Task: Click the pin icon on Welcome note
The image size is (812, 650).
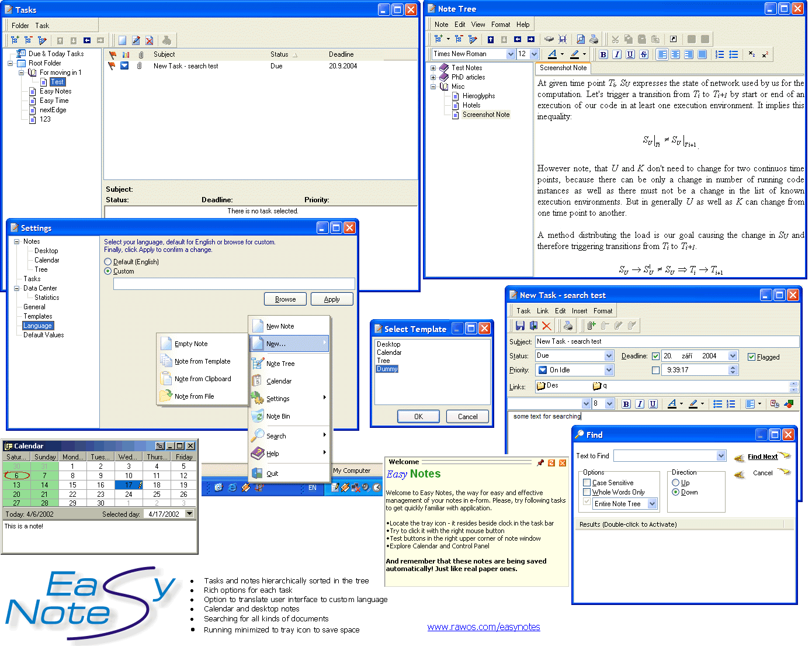Action: [540, 462]
